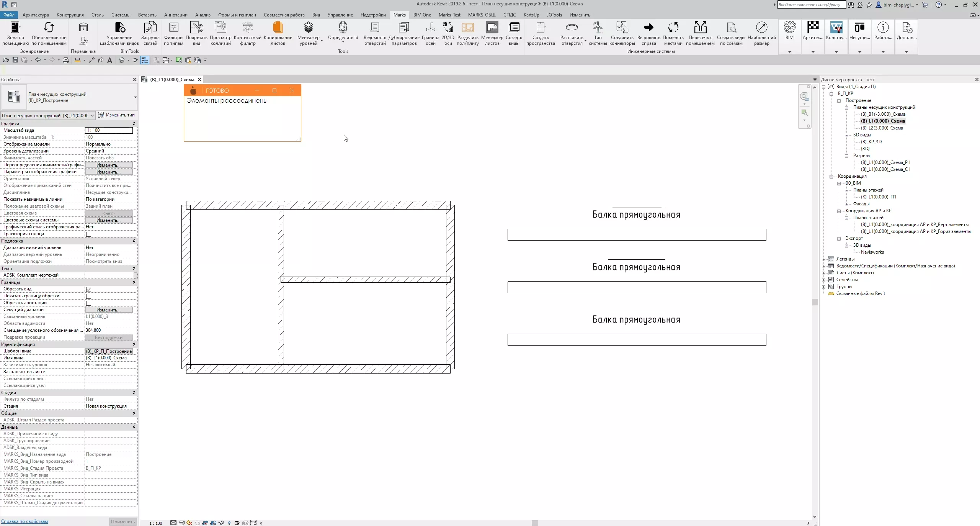
Task: Enable Показать границу обрезки checkbox
Action: coord(88,296)
